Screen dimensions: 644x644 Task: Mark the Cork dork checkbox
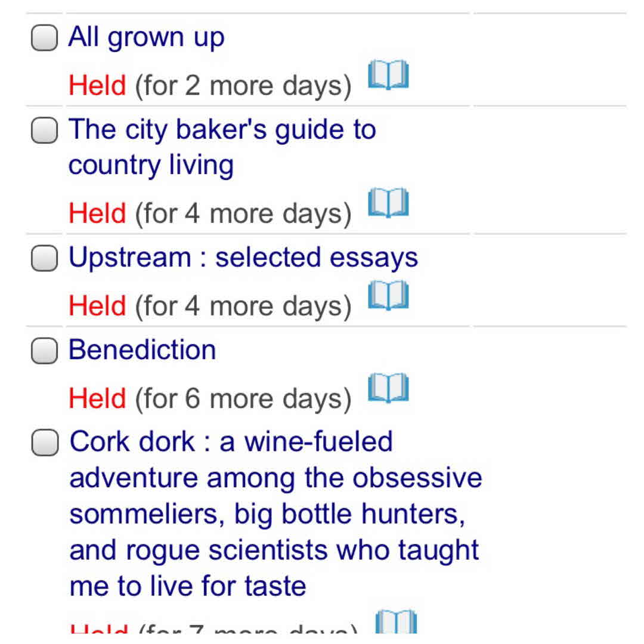click(x=44, y=443)
